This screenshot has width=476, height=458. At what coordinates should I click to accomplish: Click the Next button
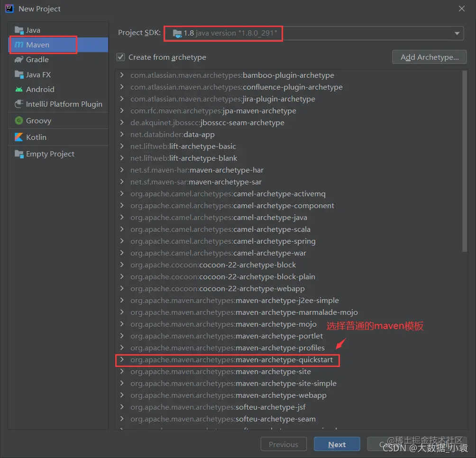point(337,444)
